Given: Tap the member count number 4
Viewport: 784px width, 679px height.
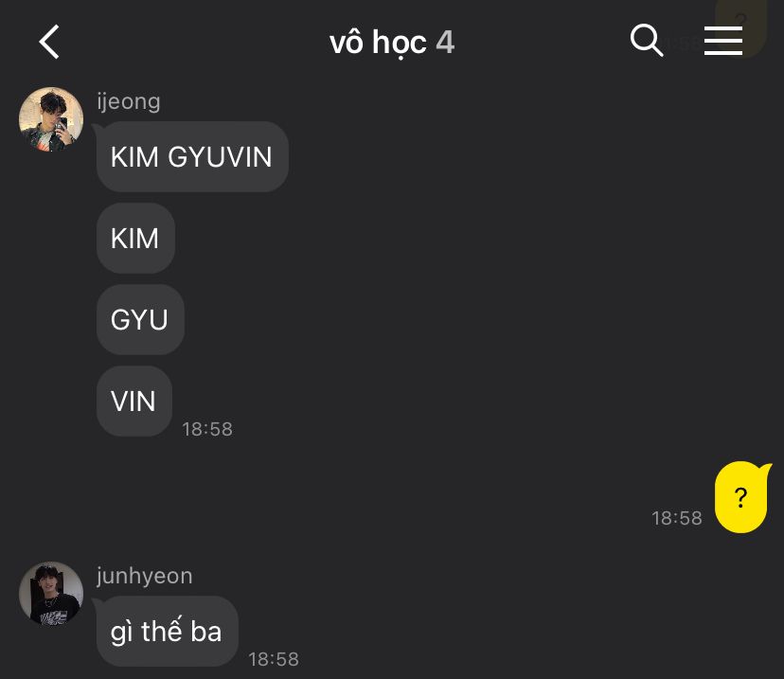Looking at the screenshot, I should pos(445,42).
